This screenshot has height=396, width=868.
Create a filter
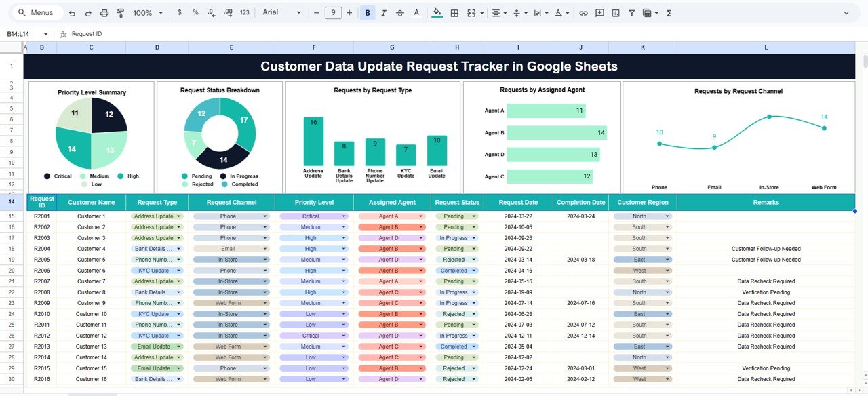(631, 12)
